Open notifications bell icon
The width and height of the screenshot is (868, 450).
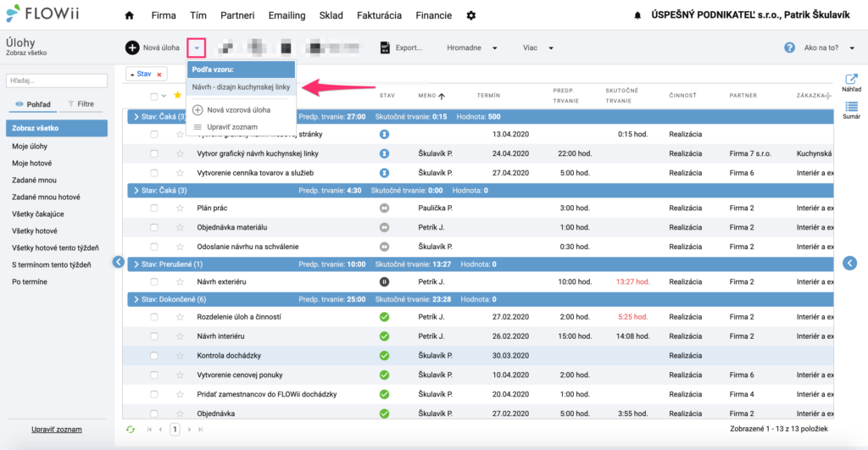tap(637, 15)
